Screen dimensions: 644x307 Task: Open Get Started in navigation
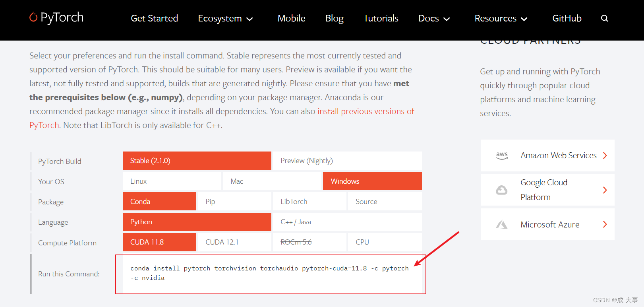(154, 19)
